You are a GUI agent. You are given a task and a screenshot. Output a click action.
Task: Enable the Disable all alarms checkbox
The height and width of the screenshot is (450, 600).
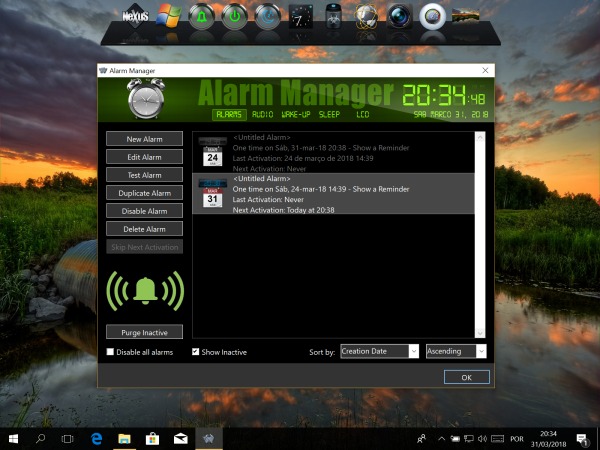pos(111,352)
